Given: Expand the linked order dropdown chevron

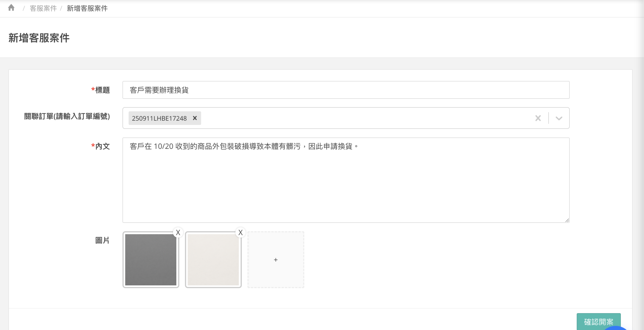Looking at the screenshot, I should (x=559, y=118).
